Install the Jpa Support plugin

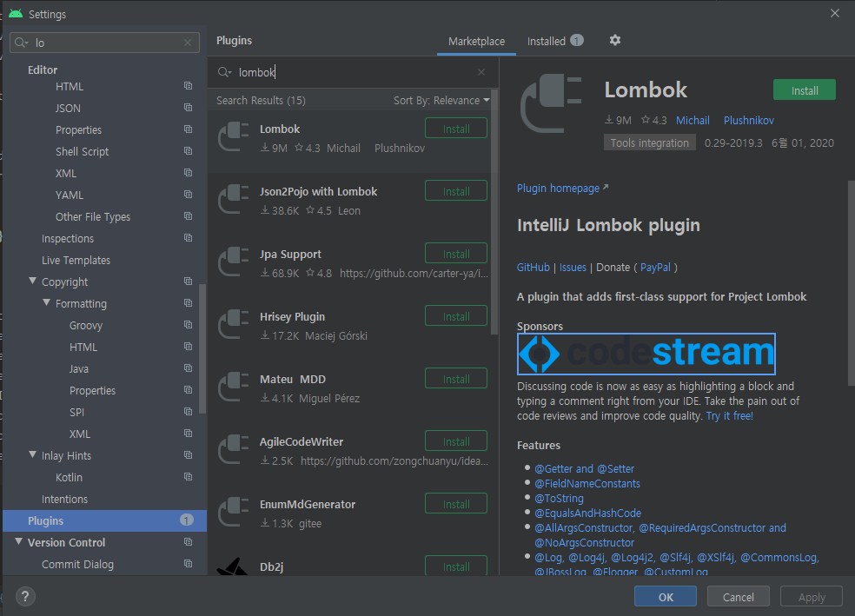[x=456, y=254]
